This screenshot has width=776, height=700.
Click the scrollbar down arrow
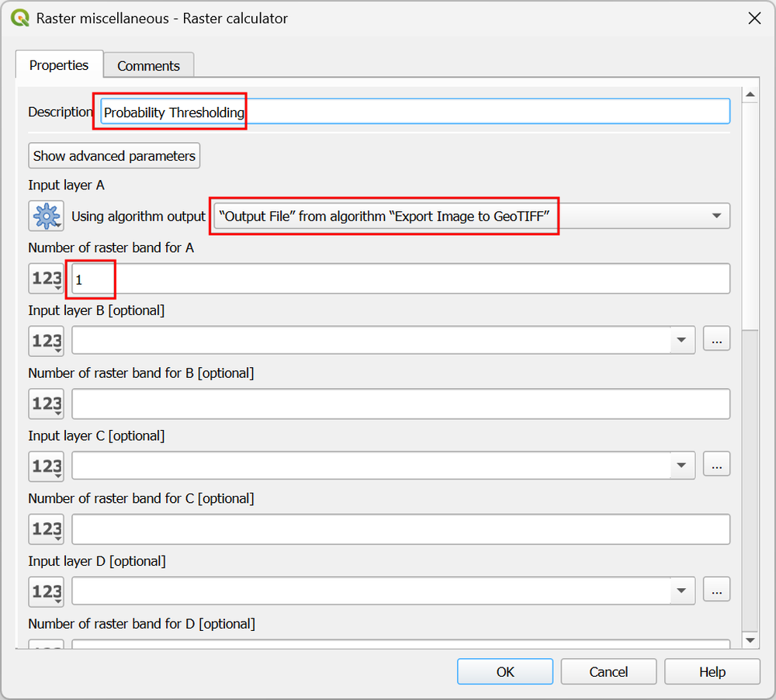[x=750, y=640]
